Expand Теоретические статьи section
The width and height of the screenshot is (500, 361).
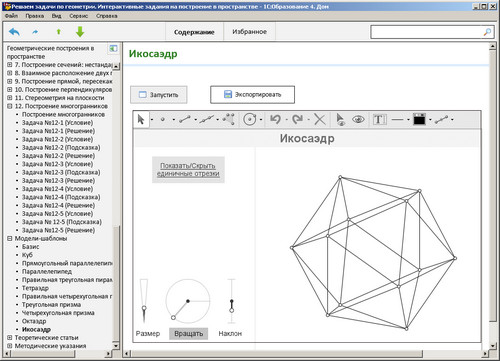click(10, 338)
